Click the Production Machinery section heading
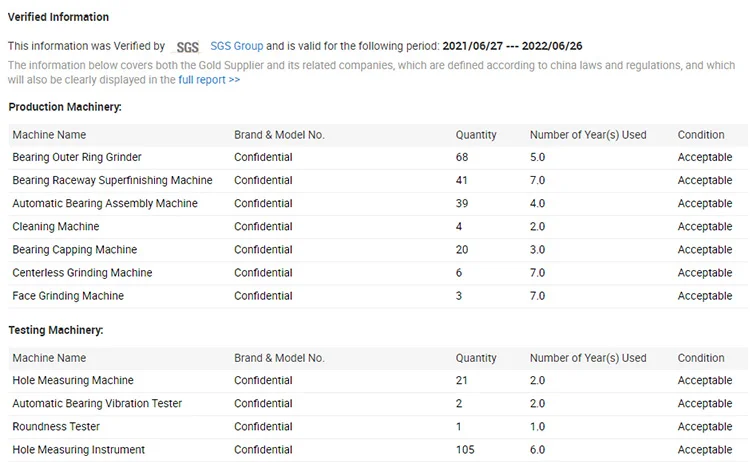 point(65,107)
